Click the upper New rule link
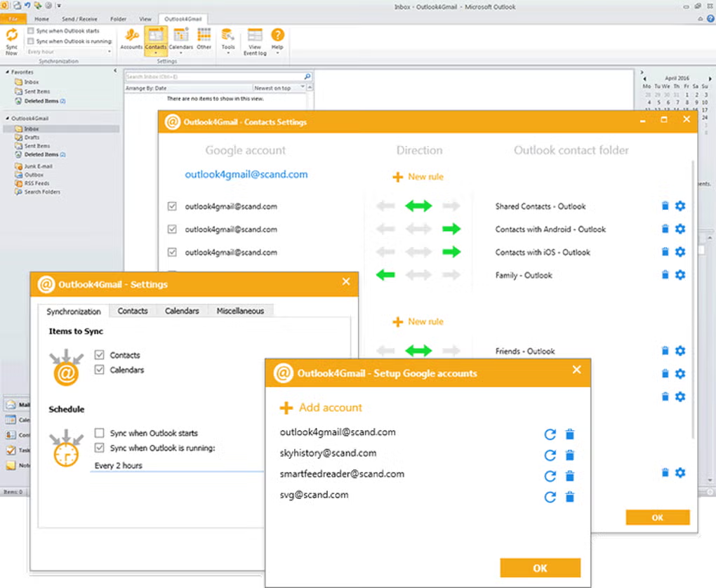Viewport: 716px width, 588px height. [418, 177]
